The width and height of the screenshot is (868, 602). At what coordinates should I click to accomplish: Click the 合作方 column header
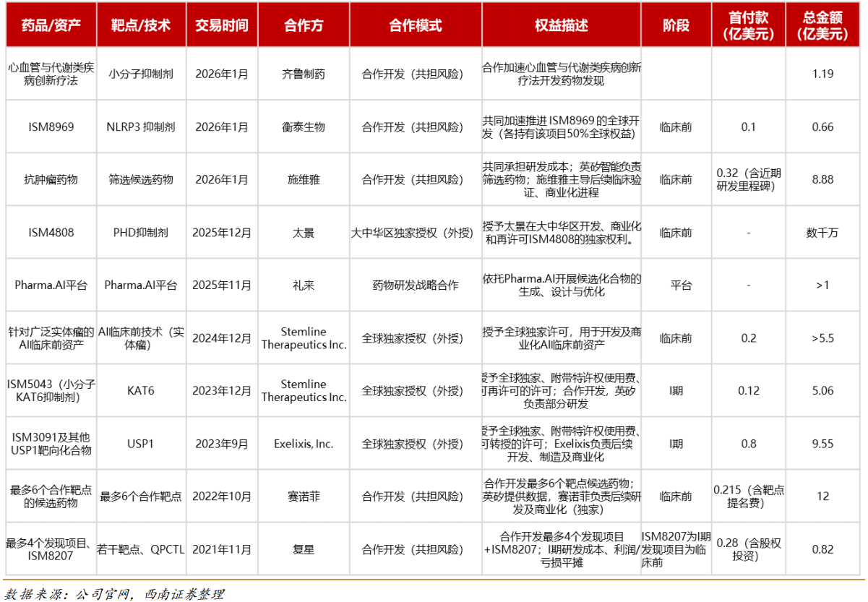click(304, 25)
